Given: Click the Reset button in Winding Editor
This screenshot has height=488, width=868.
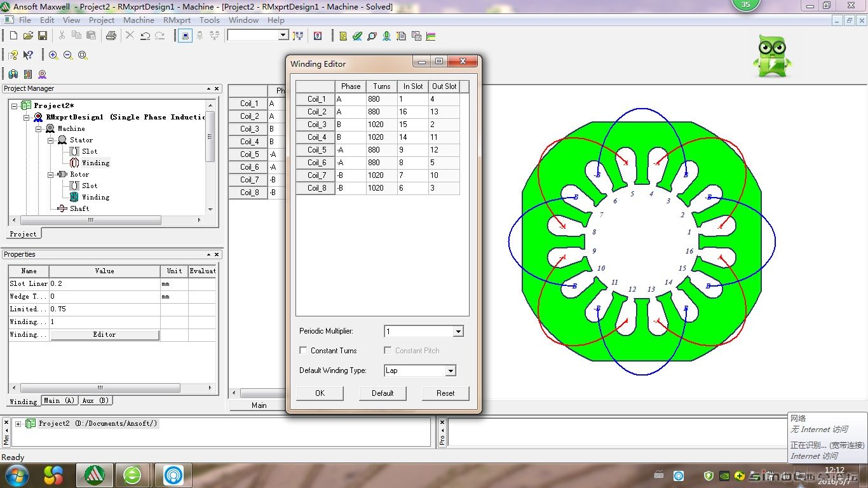Looking at the screenshot, I should pyautogui.click(x=445, y=393).
